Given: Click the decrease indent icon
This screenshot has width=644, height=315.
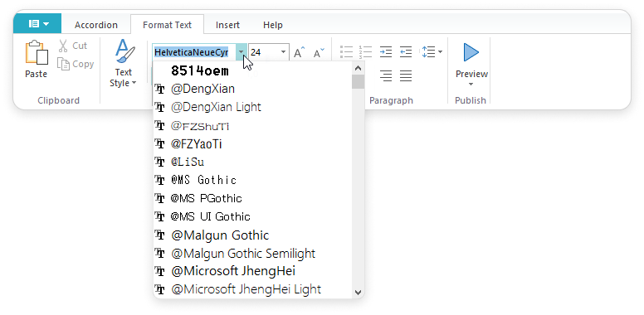Looking at the screenshot, I should point(406,52).
